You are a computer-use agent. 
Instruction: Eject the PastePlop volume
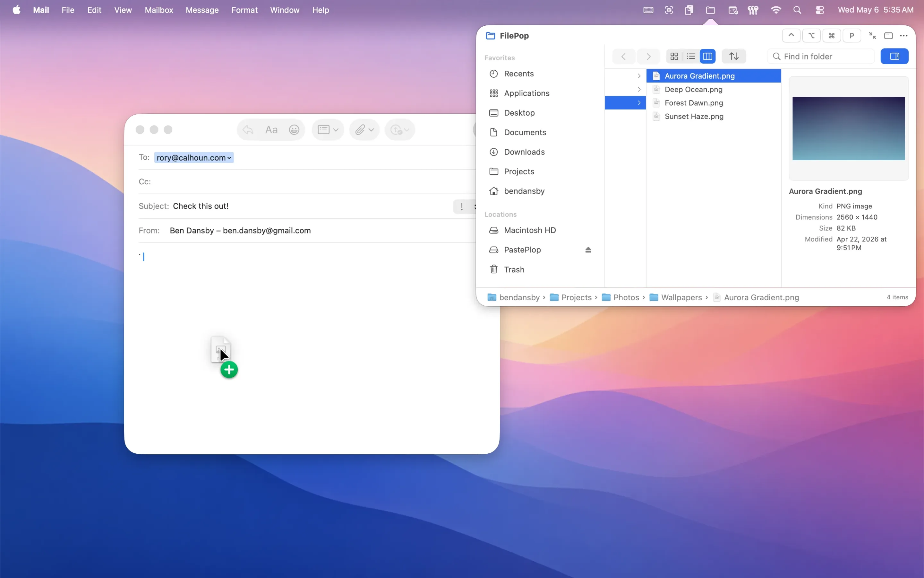click(x=588, y=250)
